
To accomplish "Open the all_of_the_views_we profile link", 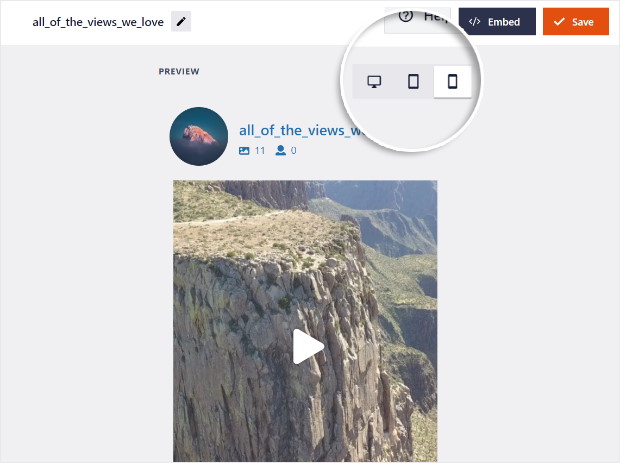I will pos(301,130).
